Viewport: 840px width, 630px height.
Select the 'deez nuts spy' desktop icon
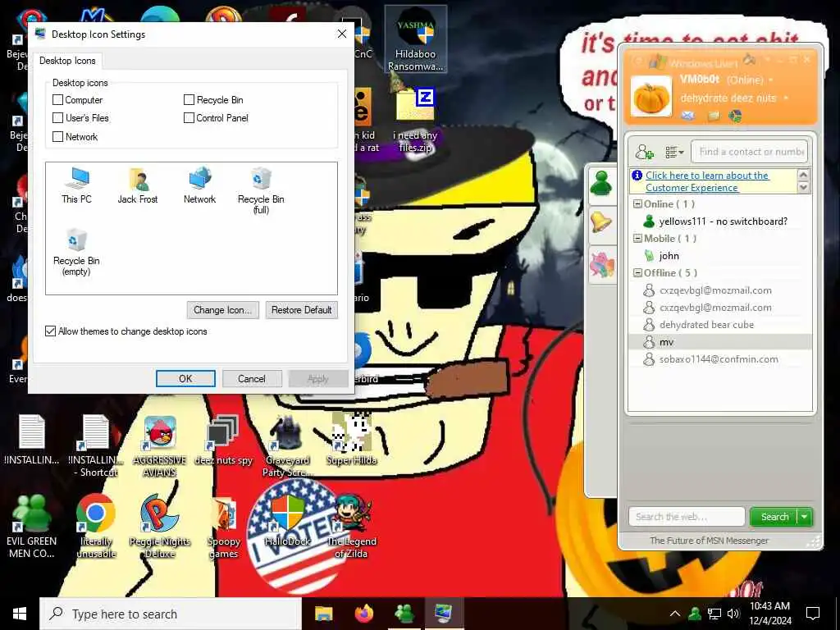(223, 441)
